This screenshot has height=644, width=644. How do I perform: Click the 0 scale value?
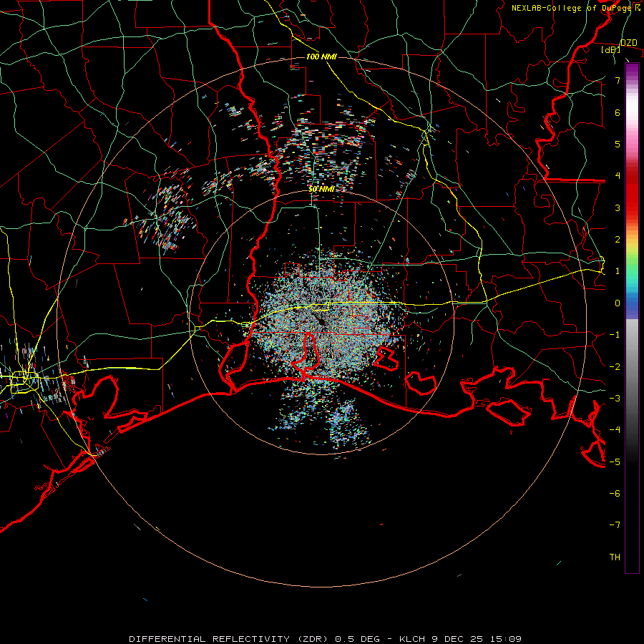618,303
